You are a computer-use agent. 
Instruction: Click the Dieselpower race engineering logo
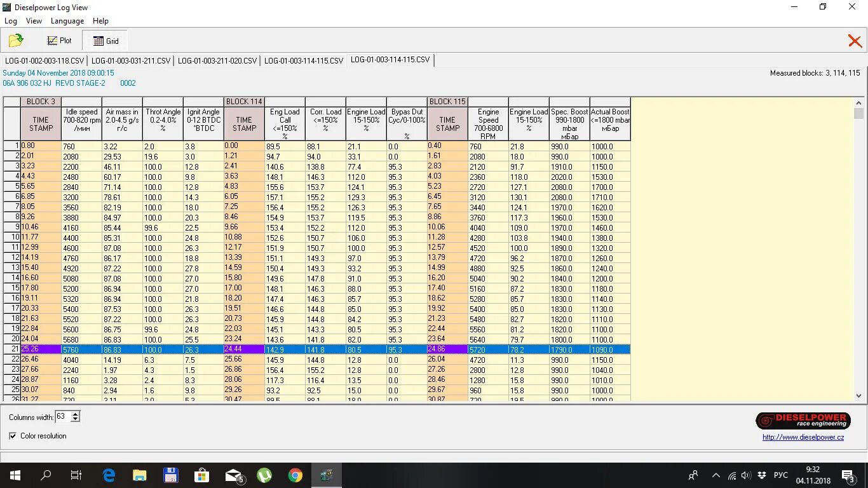(x=803, y=420)
